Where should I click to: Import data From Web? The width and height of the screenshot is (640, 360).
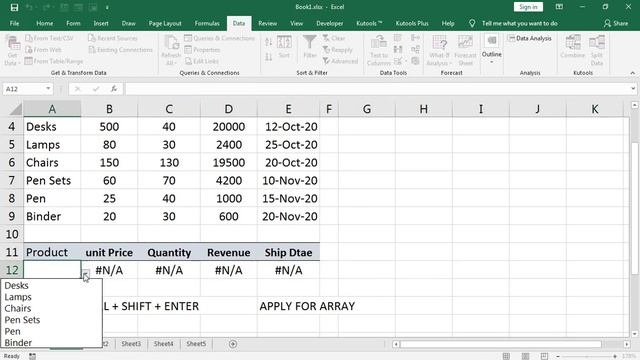pos(43,49)
